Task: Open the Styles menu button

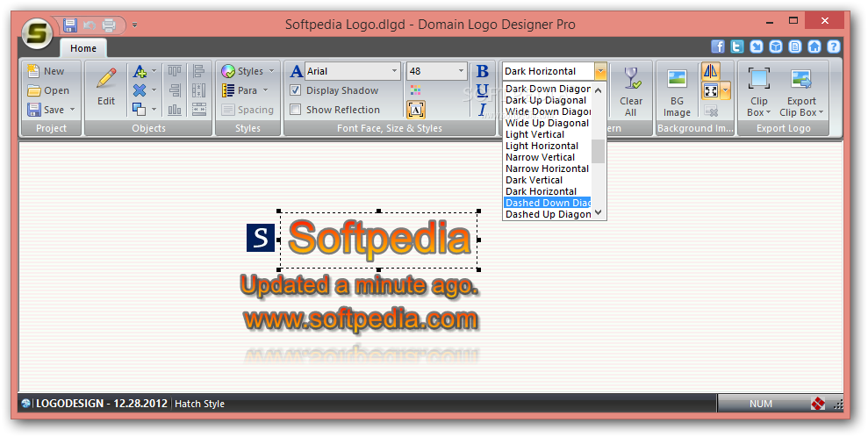Action: pyautogui.click(x=247, y=71)
